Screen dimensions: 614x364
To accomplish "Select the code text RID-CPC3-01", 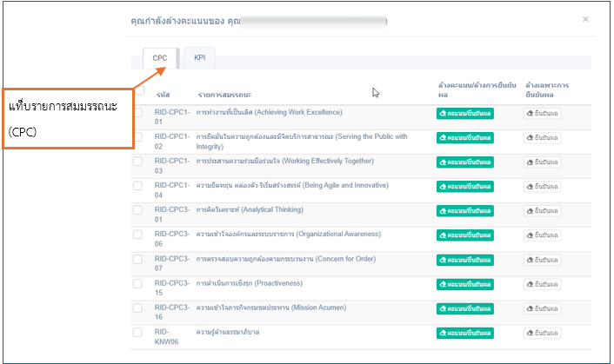I will [x=172, y=215].
